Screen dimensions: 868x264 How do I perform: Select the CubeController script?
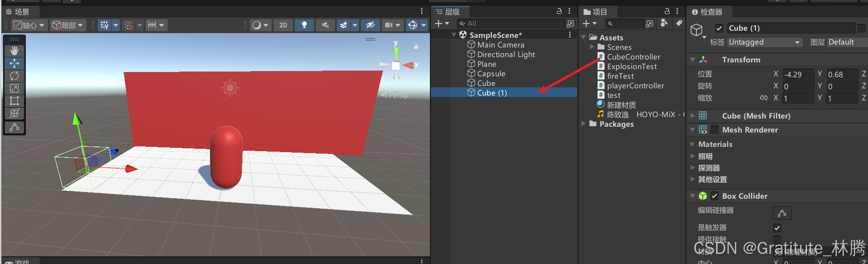[633, 57]
